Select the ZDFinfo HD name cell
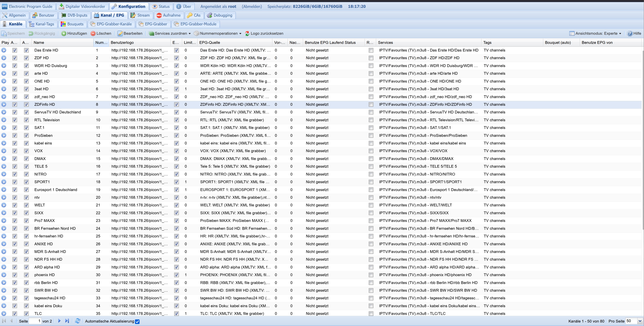Screen dimensions: 644x326 click(63, 104)
